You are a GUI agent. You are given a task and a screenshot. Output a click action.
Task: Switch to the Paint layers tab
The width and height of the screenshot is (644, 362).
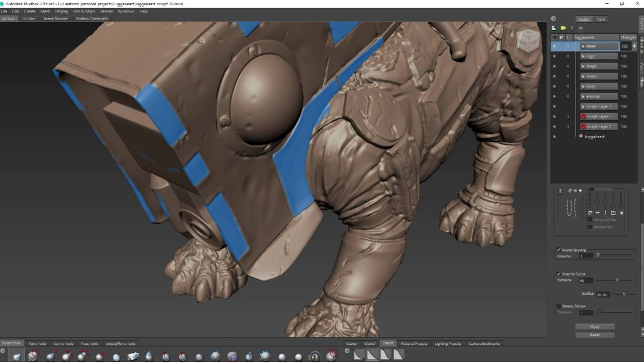point(601,19)
